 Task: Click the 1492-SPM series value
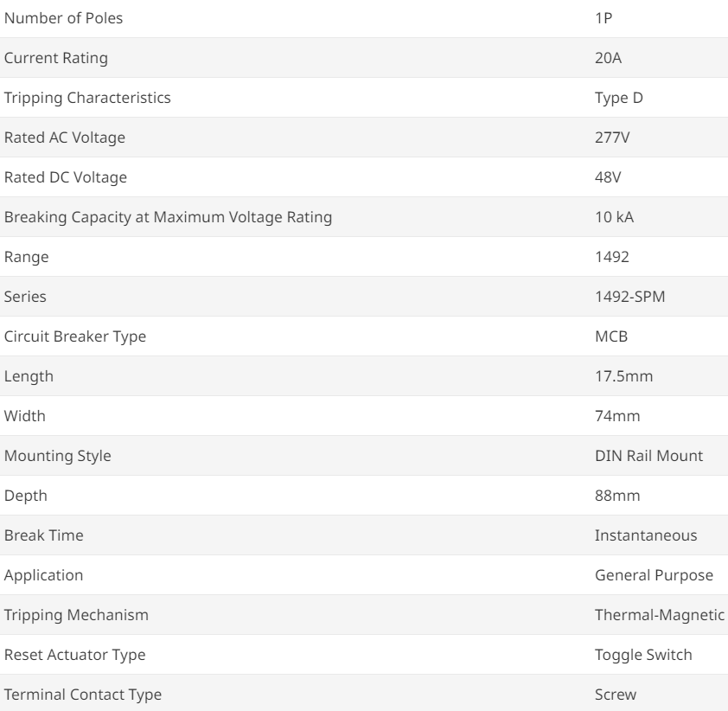(629, 297)
